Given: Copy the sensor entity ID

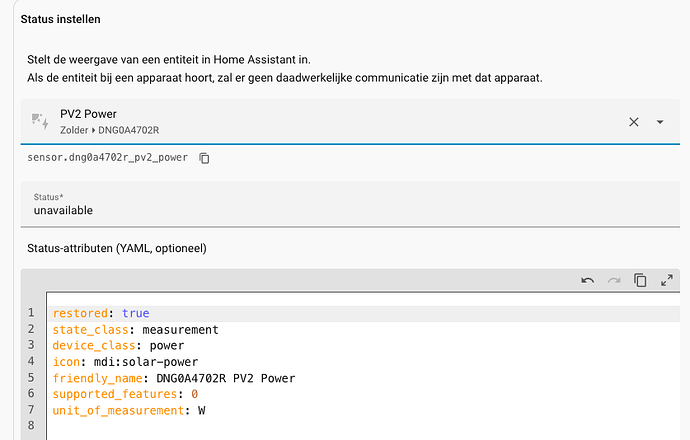Looking at the screenshot, I should pyautogui.click(x=204, y=158).
